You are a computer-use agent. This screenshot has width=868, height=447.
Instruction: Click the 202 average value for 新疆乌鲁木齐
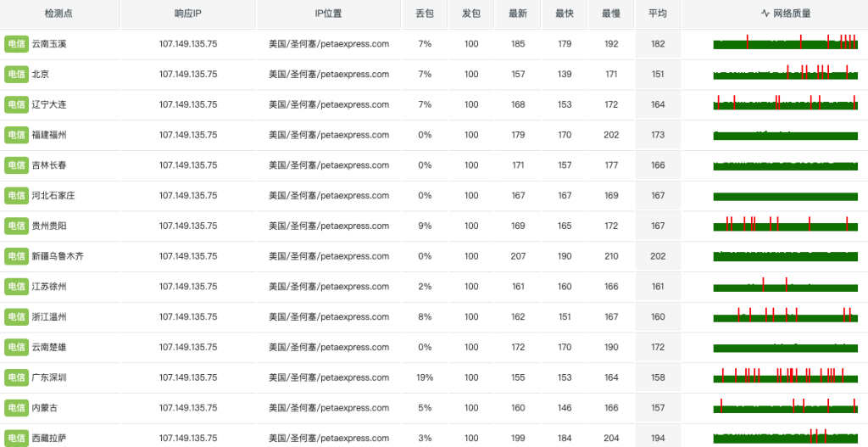pyautogui.click(x=658, y=256)
